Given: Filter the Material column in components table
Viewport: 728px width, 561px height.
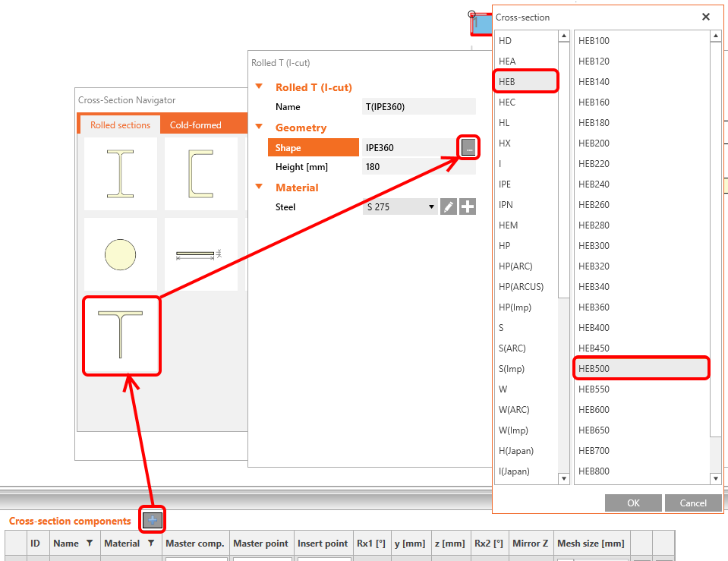Looking at the screenshot, I should tap(151, 543).
